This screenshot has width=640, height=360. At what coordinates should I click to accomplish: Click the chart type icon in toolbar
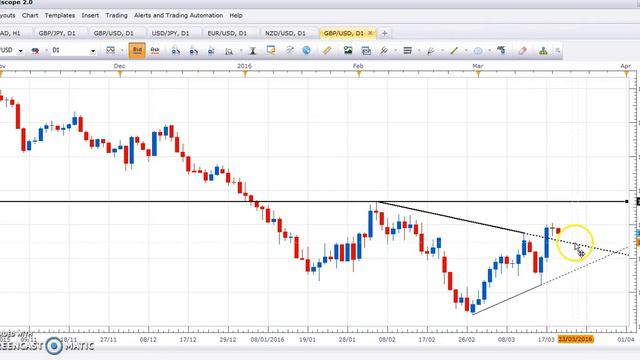coord(110,50)
